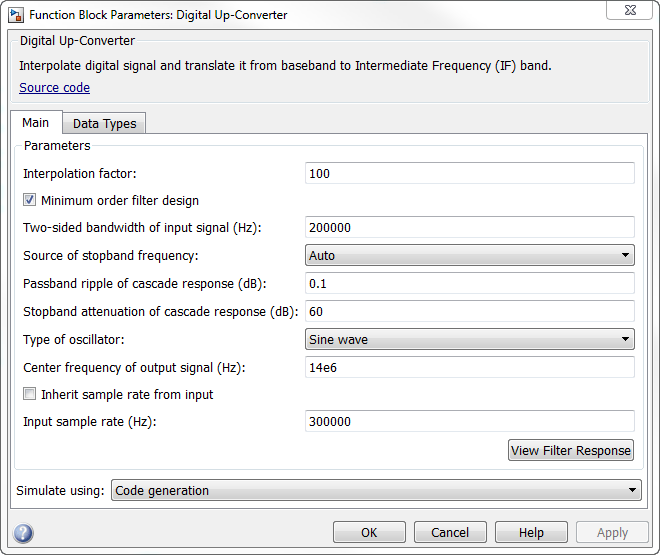
Task: Open the Simulate using dropdown
Action: [x=376, y=491]
